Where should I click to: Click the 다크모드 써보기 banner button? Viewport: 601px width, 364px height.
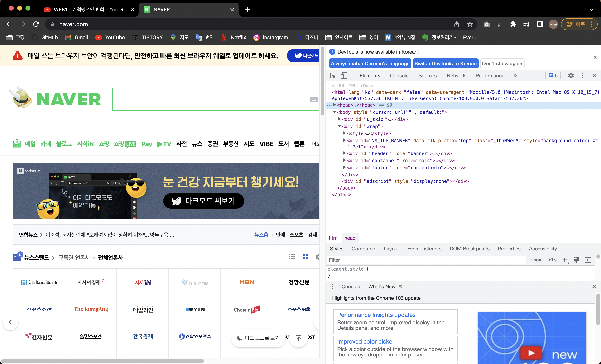[x=203, y=201]
